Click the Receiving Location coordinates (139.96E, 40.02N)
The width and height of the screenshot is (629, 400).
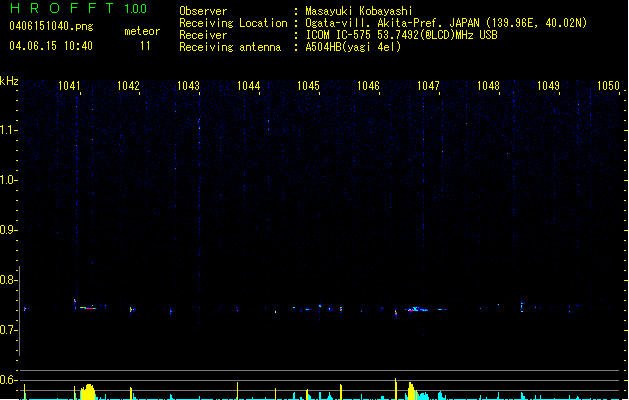coord(536,23)
